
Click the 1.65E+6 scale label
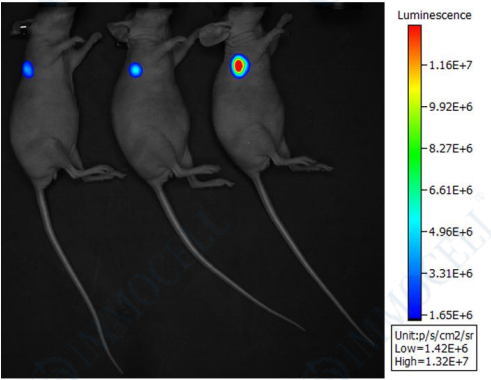coord(450,315)
